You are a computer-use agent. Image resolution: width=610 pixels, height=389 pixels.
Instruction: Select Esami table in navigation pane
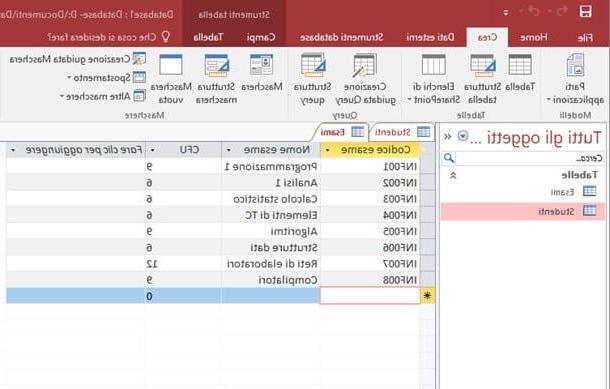523,191
